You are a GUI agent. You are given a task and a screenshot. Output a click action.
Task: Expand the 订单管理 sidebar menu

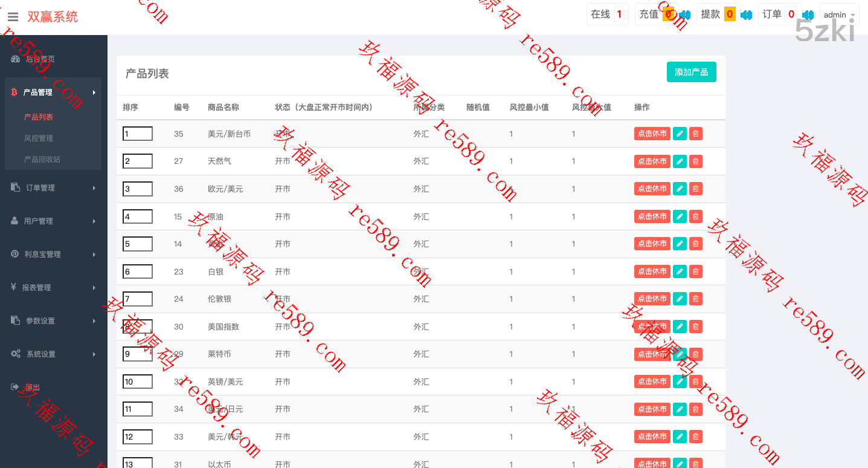53,188
